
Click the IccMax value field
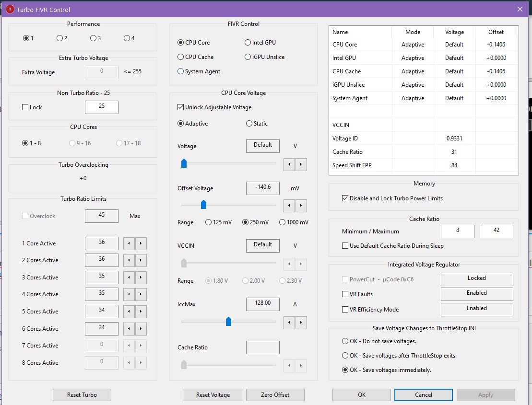pyautogui.click(x=262, y=304)
